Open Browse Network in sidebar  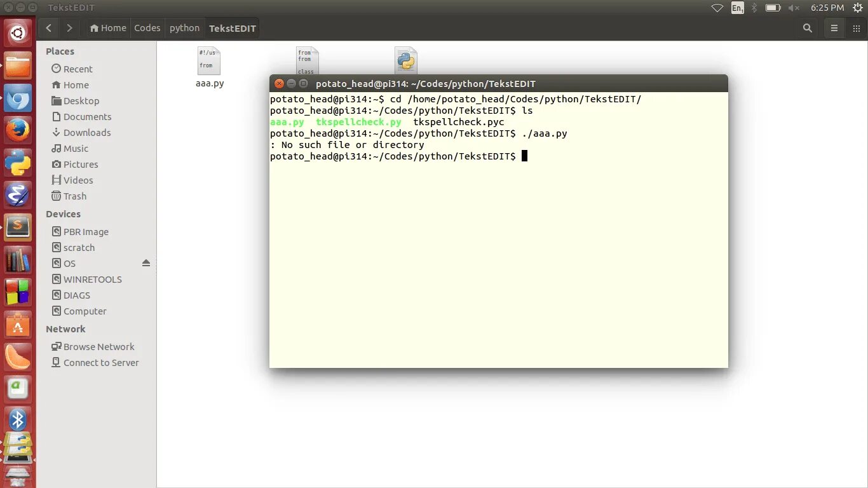pyautogui.click(x=93, y=347)
